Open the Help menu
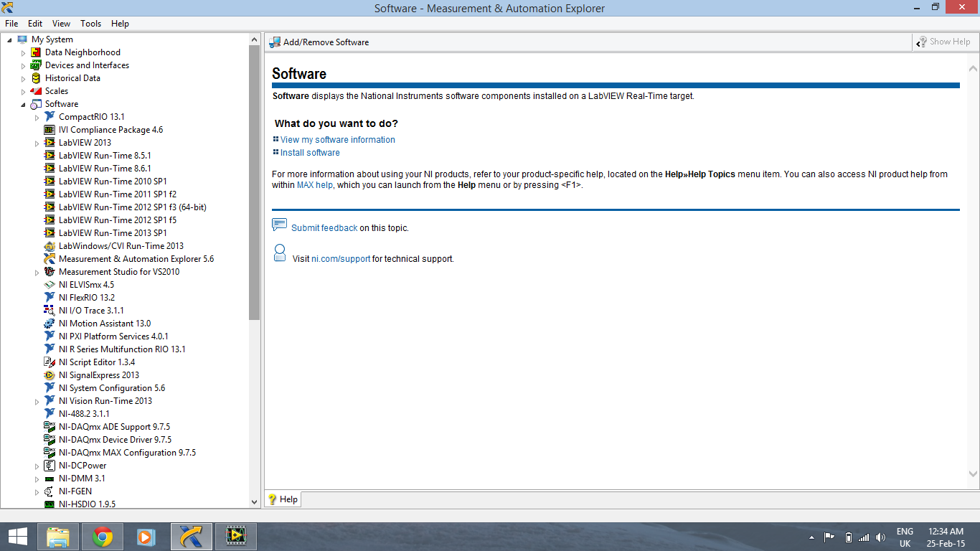The height and width of the screenshot is (551, 980). tap(120, 24)
